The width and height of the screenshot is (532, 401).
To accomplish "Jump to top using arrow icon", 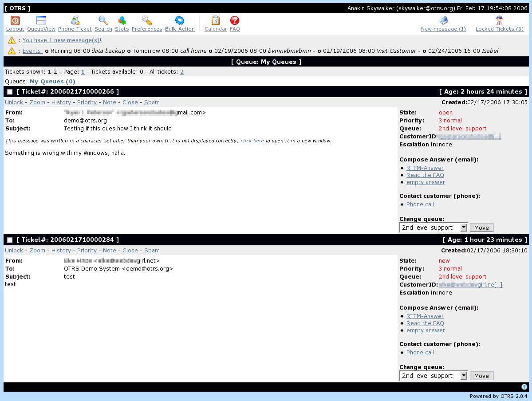I will pyautogui.click(x=524, y=387).
